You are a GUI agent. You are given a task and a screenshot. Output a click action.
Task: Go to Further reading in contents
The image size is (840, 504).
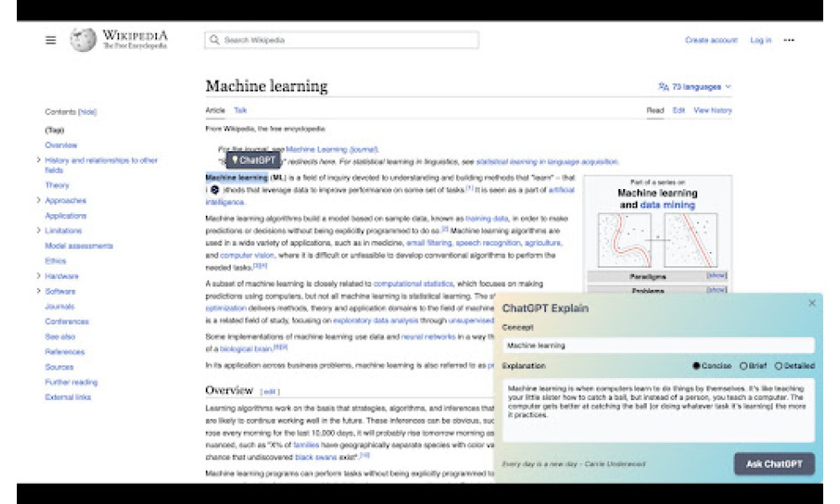point(71,382)
